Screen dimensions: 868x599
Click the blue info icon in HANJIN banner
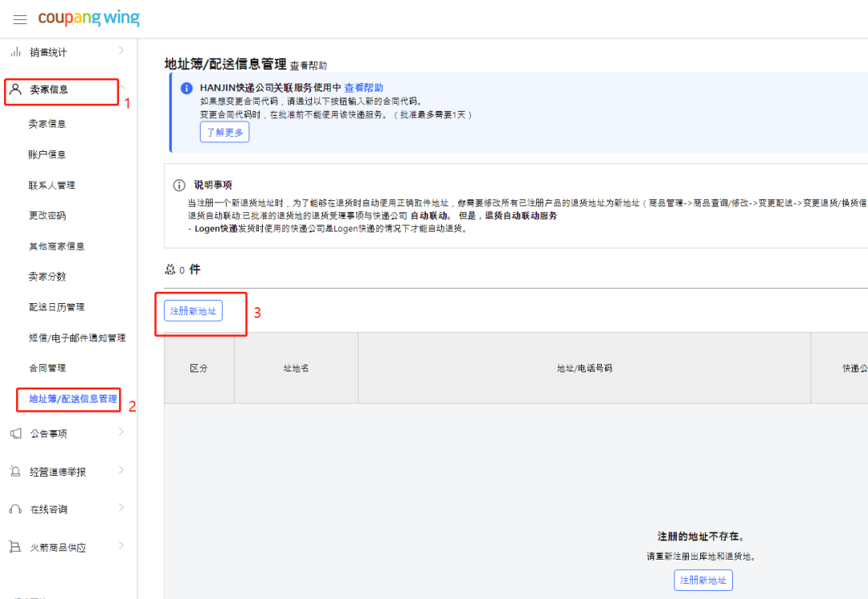[186, 88]
